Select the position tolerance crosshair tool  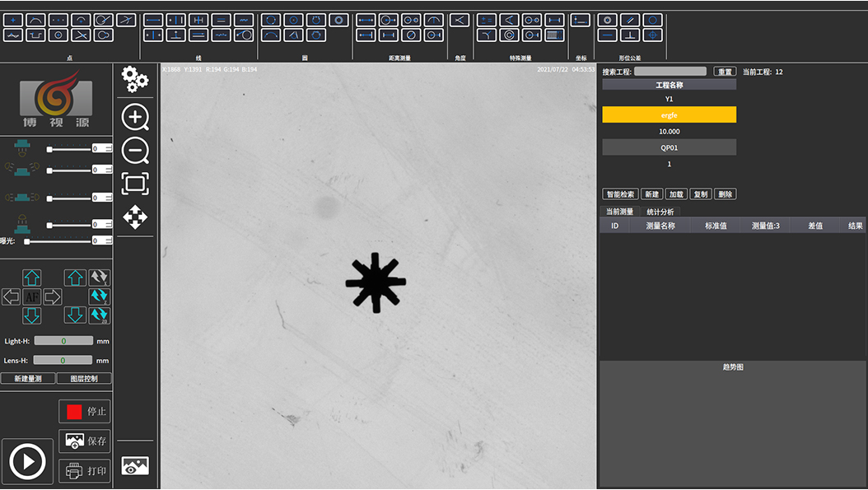point(653,35)
